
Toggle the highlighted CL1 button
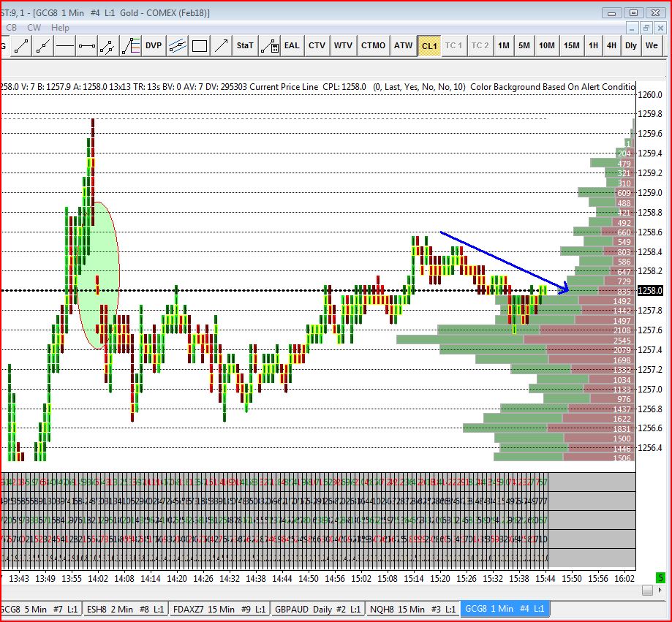pos(429,46)
